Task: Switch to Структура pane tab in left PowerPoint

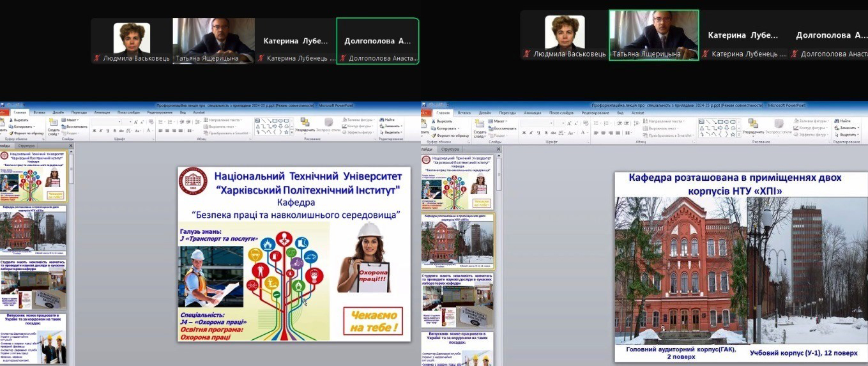Action: [26, 147]
